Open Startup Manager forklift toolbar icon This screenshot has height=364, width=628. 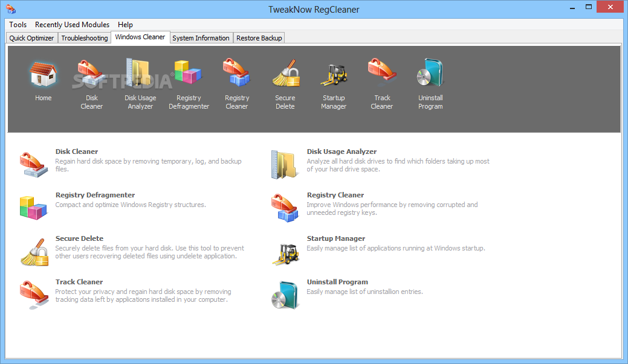(x=334, y=75)
